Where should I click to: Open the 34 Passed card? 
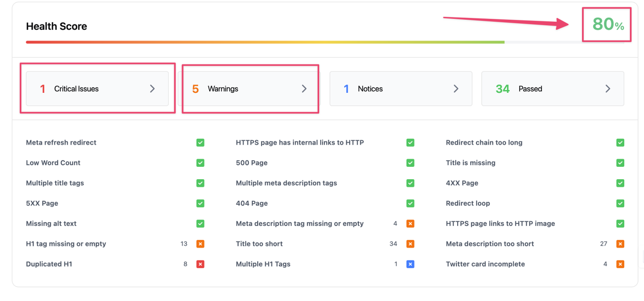pyautogui.click(x=552, y=89)
